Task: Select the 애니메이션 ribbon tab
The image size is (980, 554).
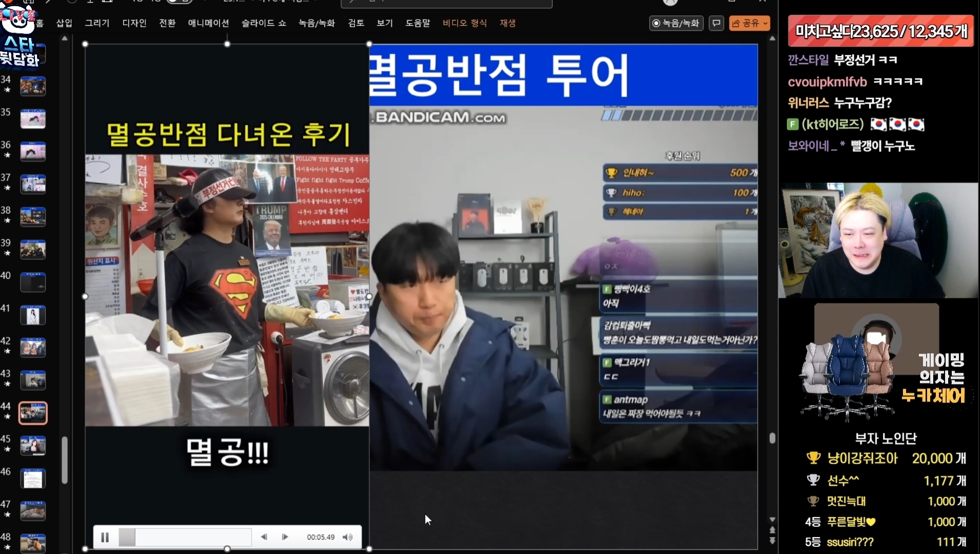Action: (208, 23)
